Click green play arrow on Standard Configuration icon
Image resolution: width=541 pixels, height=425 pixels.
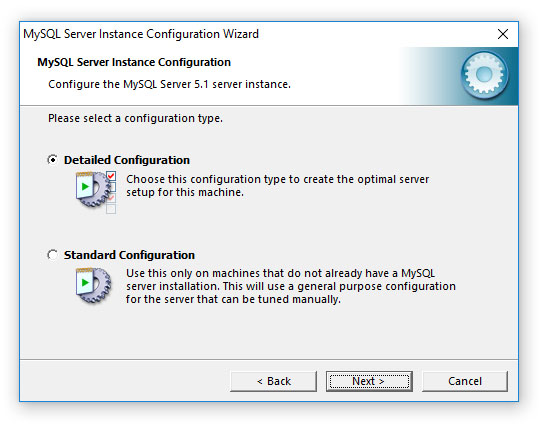(85, 283)
